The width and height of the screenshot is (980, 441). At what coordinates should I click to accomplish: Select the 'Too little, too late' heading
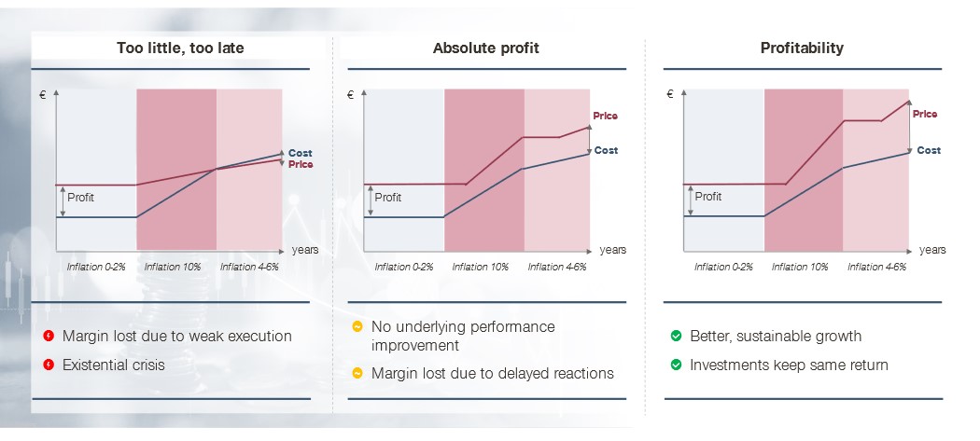180,48
